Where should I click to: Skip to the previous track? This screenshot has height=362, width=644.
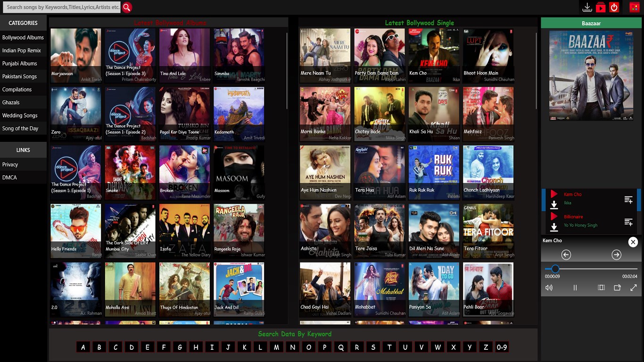point(566,255)
